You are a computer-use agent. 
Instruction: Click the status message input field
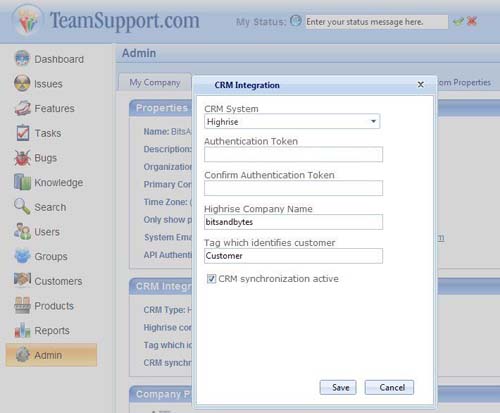point(377,22)
